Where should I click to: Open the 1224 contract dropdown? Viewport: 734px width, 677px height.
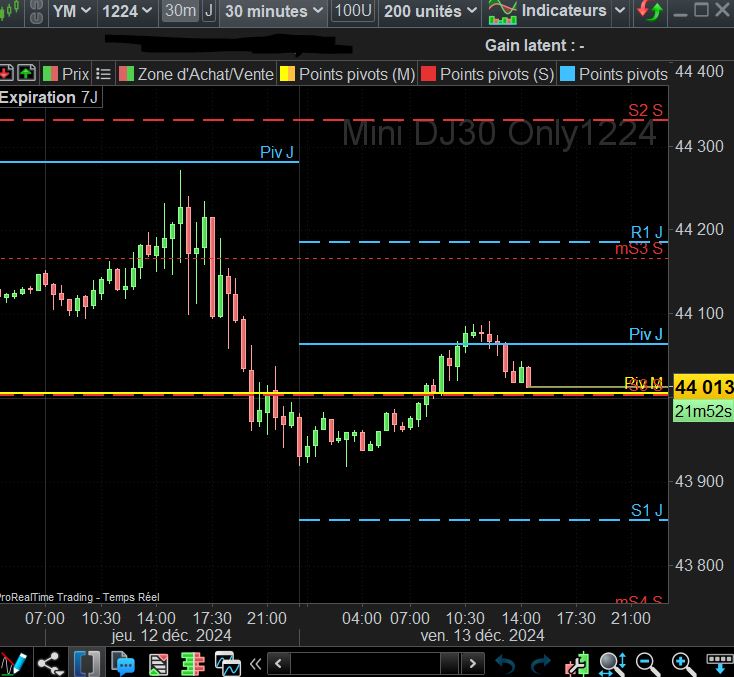pyautogui.click(x=127, y=11)
